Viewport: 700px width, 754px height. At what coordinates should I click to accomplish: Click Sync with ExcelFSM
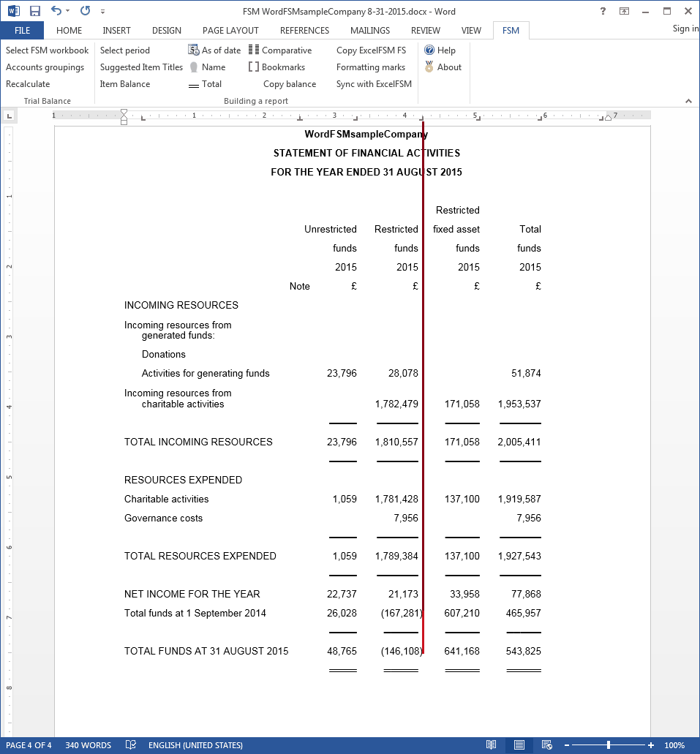pos(374,83)
